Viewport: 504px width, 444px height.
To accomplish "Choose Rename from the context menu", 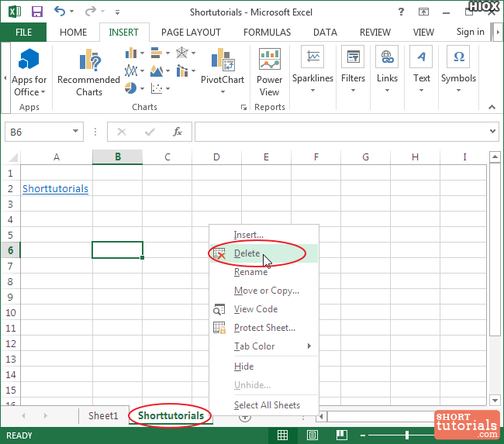I will [x=264, y=272].
